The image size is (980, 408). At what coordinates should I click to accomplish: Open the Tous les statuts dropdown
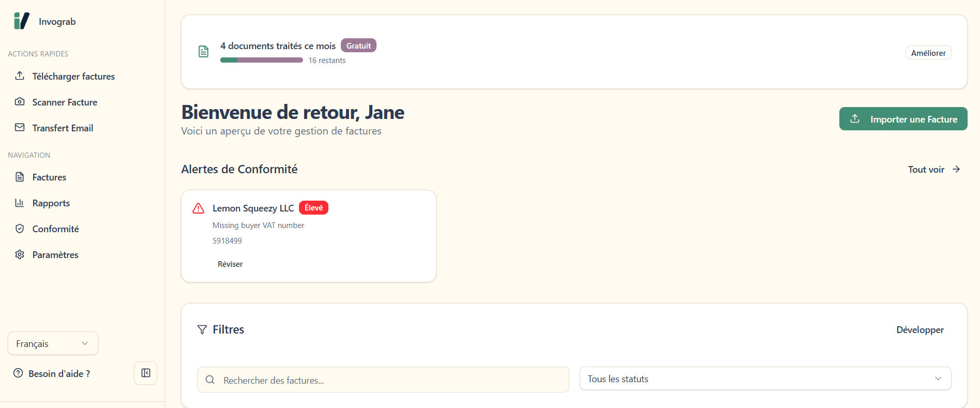point(765,379)
